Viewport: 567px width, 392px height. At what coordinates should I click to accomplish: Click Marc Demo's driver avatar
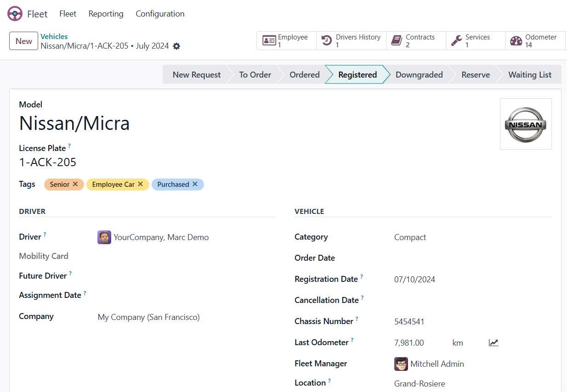pyautogui.click(x=104, y=237)
